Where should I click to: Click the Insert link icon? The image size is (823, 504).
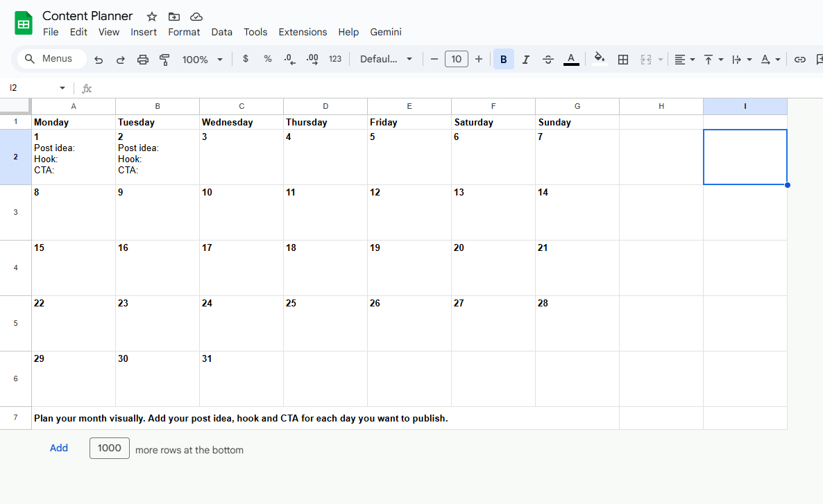pyautogui.click(x=800, y=60)
